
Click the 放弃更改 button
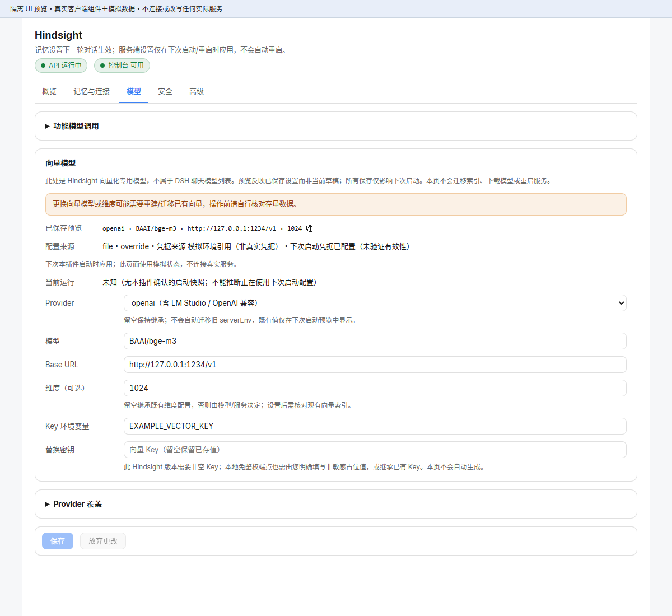(103, 541)
